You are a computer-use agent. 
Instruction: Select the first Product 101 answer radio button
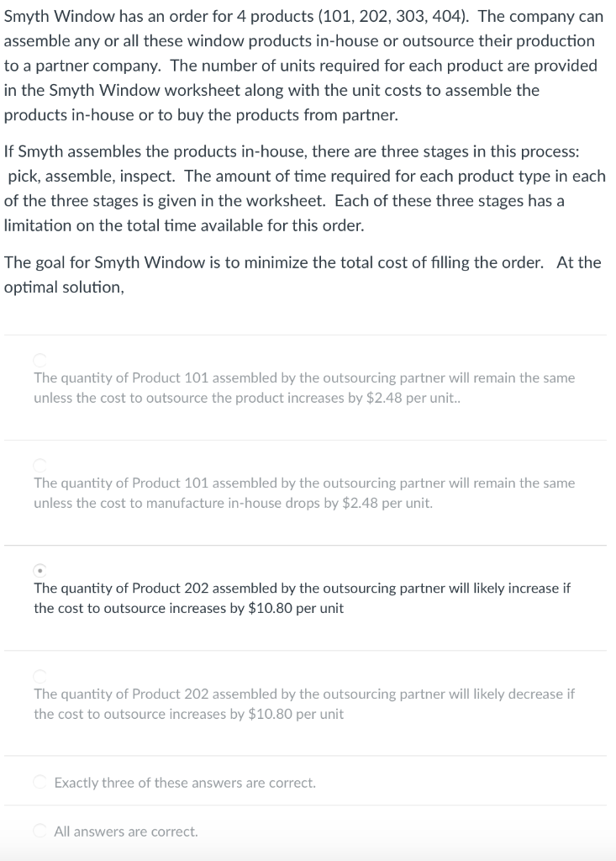[39, 358]
